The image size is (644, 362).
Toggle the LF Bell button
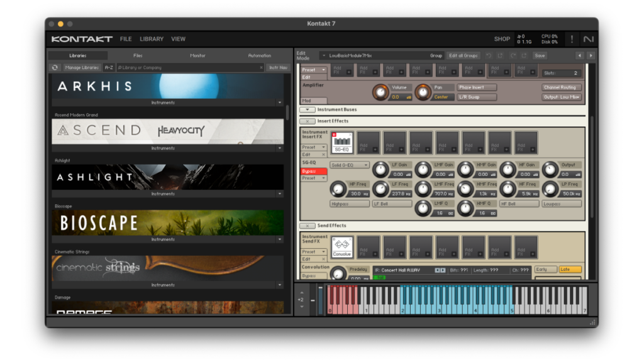392,204
